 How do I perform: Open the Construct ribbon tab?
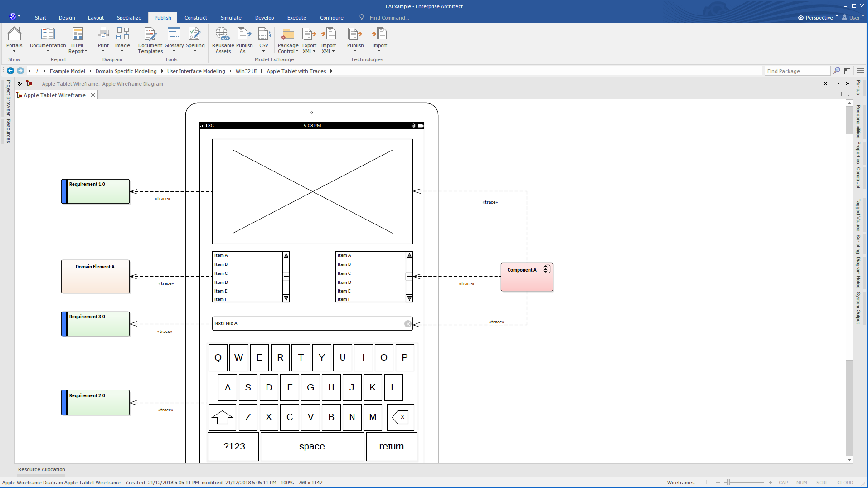click(196, 18)
